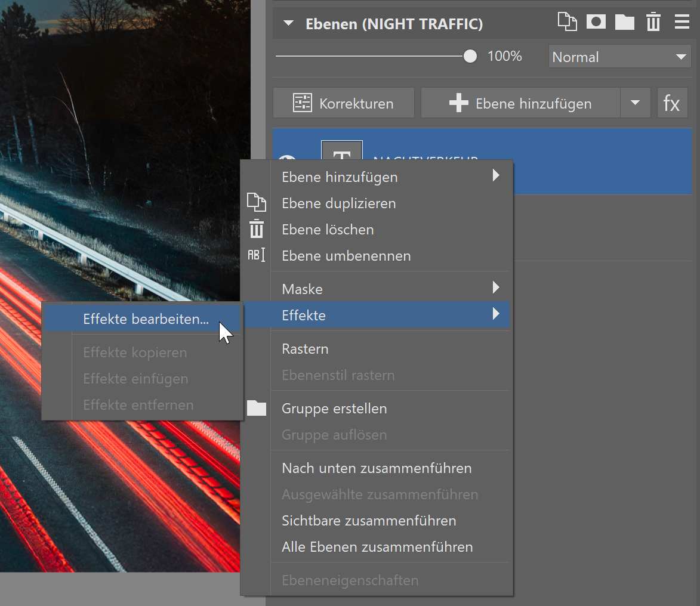This screenshot has height=606, width=700.
Task: Expand the Maske submenu
Action: point(390,289)
